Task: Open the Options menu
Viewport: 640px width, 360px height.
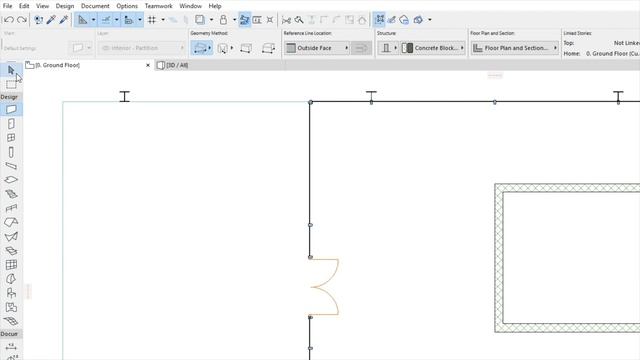Action: [127, 6]
